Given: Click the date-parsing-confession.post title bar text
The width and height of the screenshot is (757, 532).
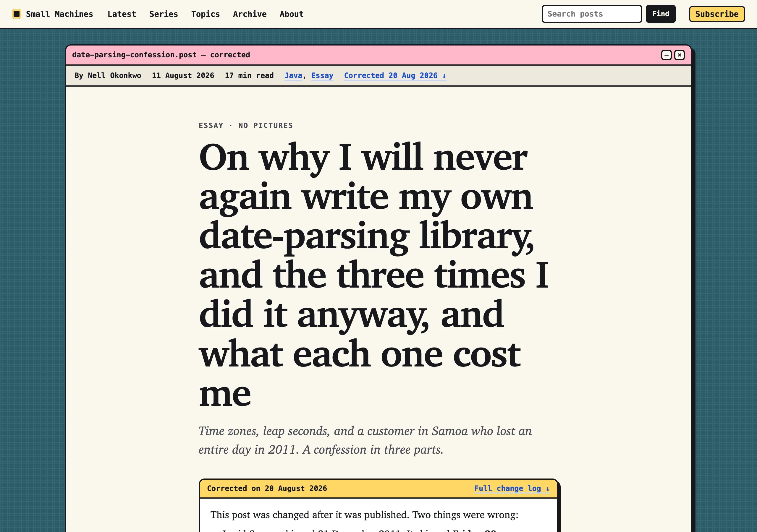Looking at the screenshot, I should (161, 55).
